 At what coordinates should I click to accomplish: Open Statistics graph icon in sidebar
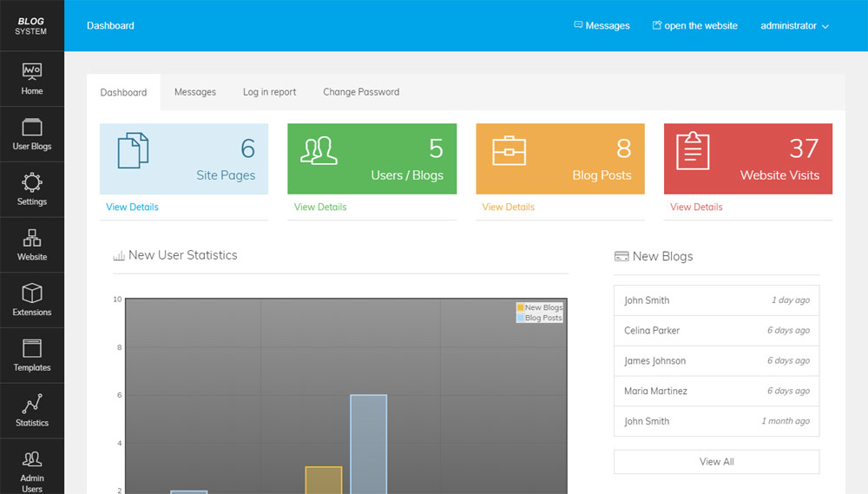32,411
